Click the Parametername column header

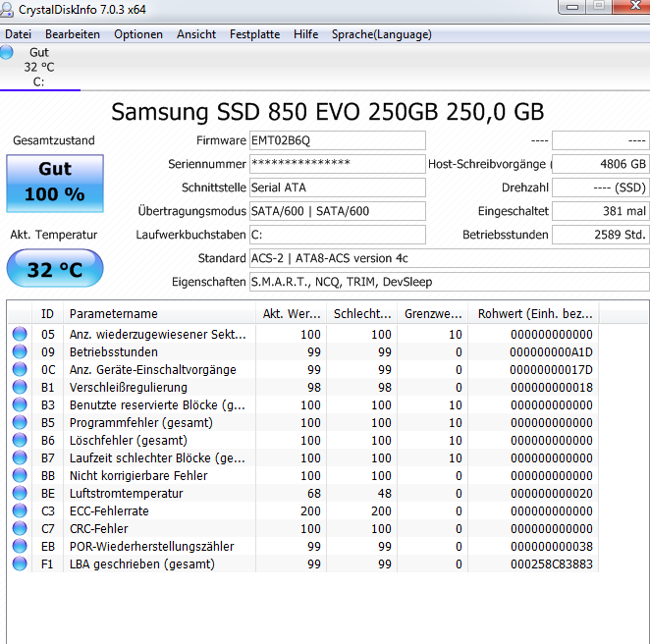[x=159, y=314]
